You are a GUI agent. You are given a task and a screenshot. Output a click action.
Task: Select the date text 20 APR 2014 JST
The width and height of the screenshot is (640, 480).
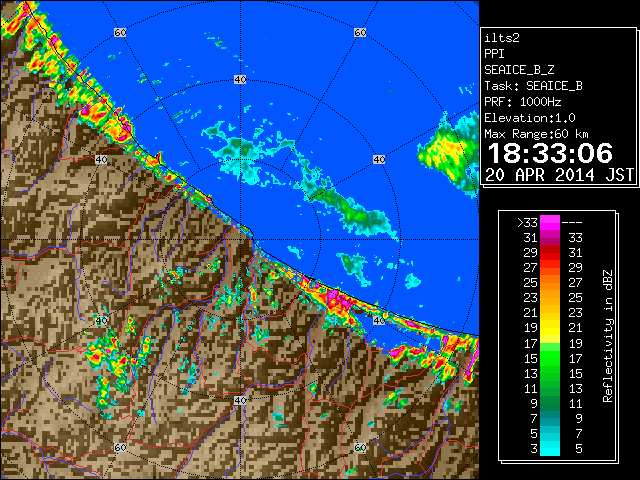pyautogui.click(x=559, y=175)
